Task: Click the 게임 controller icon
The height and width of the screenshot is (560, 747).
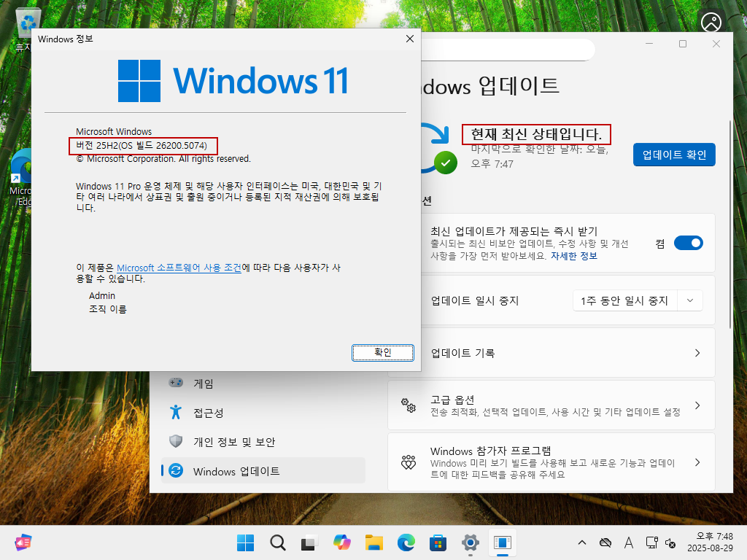Action: [x=176, y=382]
